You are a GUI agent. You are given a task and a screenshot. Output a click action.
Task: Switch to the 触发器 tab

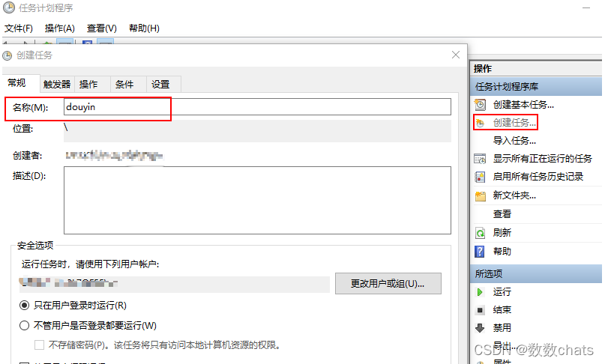[x=57, y=84]
